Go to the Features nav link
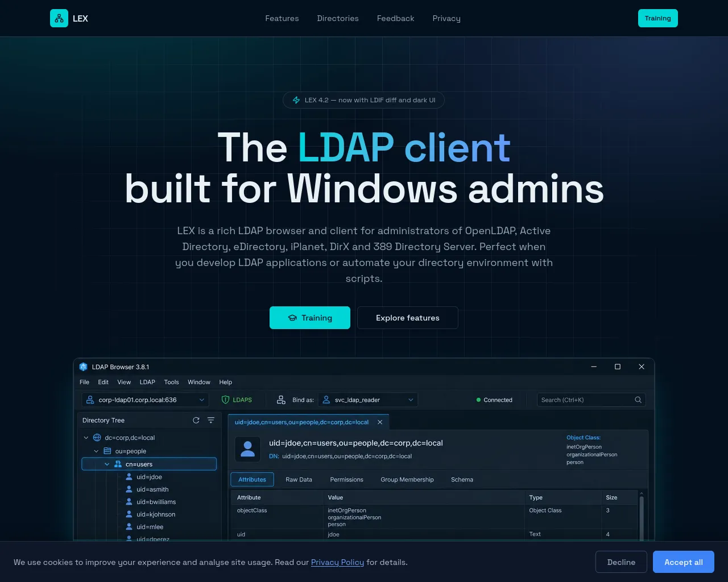 [x=282, y=18]
